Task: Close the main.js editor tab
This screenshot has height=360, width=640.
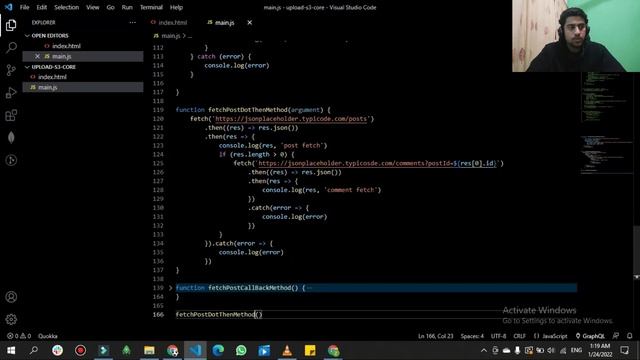Action: pos(249,22)
